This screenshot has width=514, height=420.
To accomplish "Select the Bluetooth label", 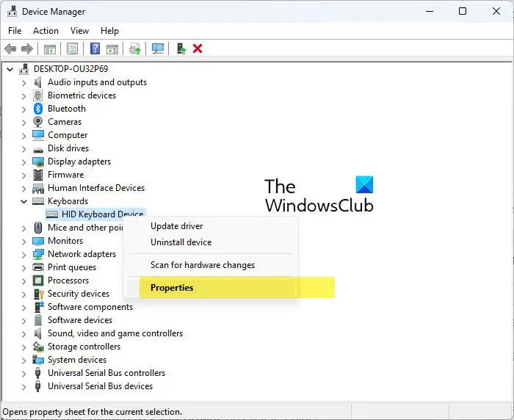I will pos(67,109).
